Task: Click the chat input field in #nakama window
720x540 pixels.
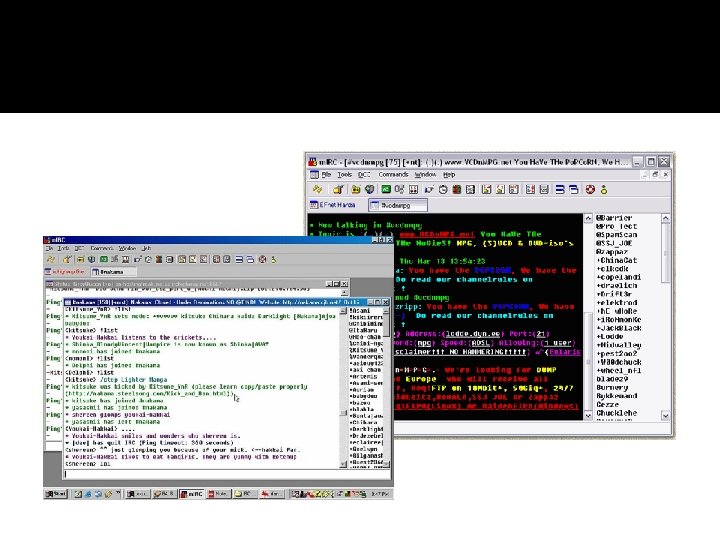Action: click(x=226, y=474)
